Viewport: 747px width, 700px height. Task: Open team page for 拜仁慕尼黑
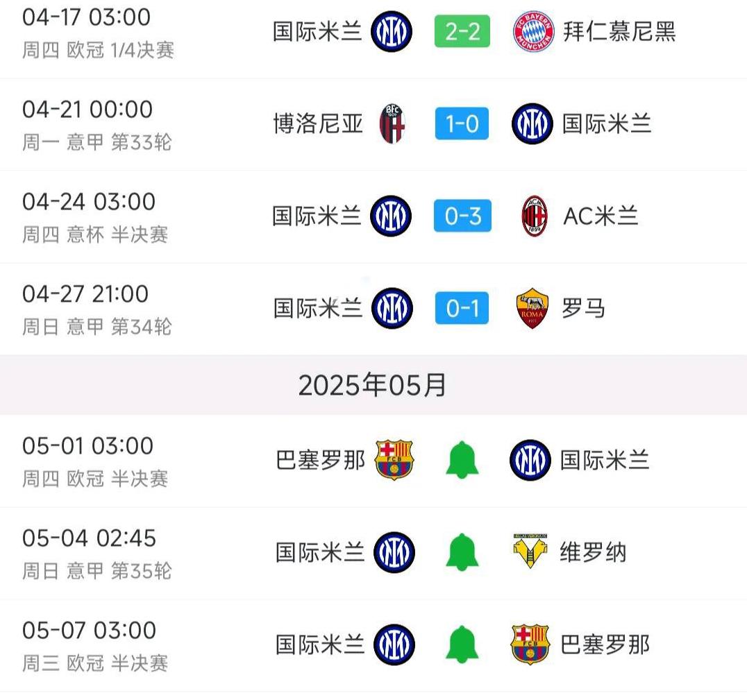[619, 31]
